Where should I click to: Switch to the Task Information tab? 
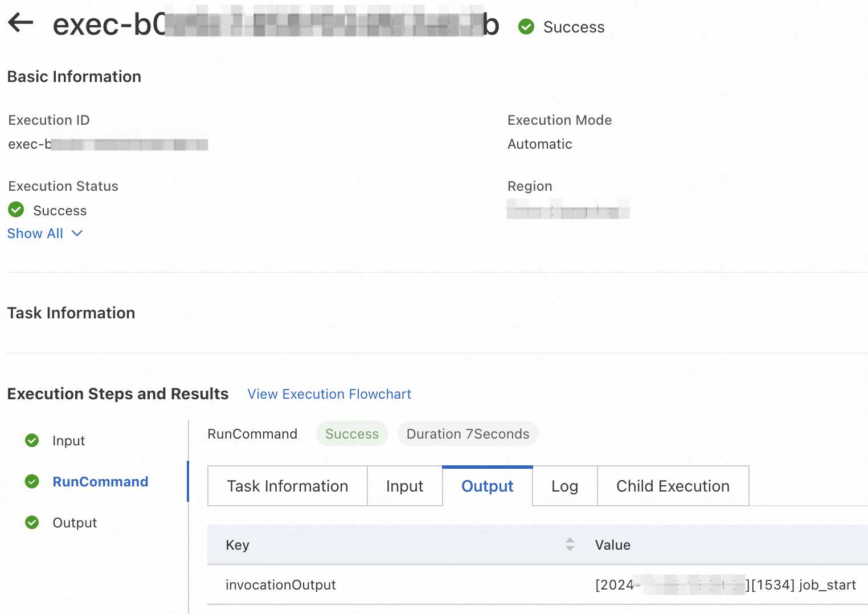(x=288, y=486)
